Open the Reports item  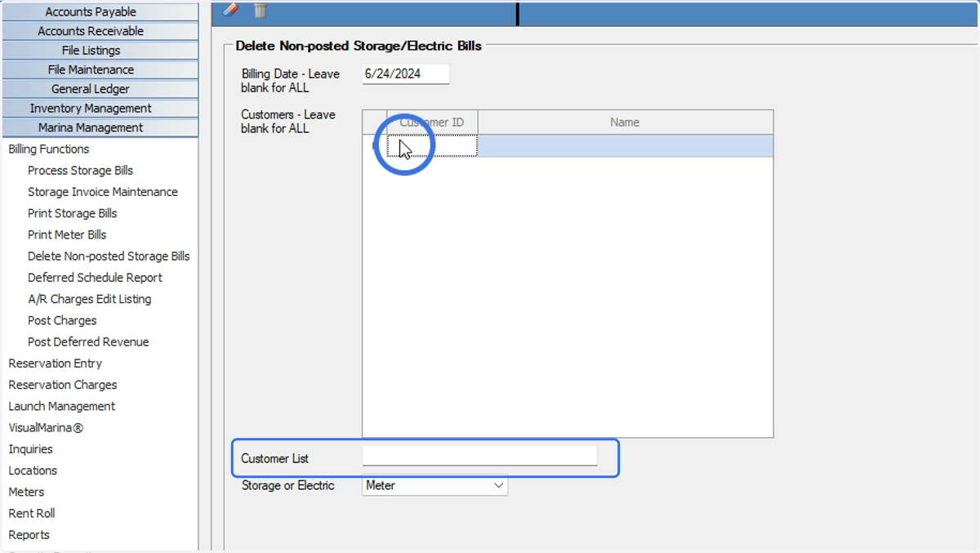(29, 535)
